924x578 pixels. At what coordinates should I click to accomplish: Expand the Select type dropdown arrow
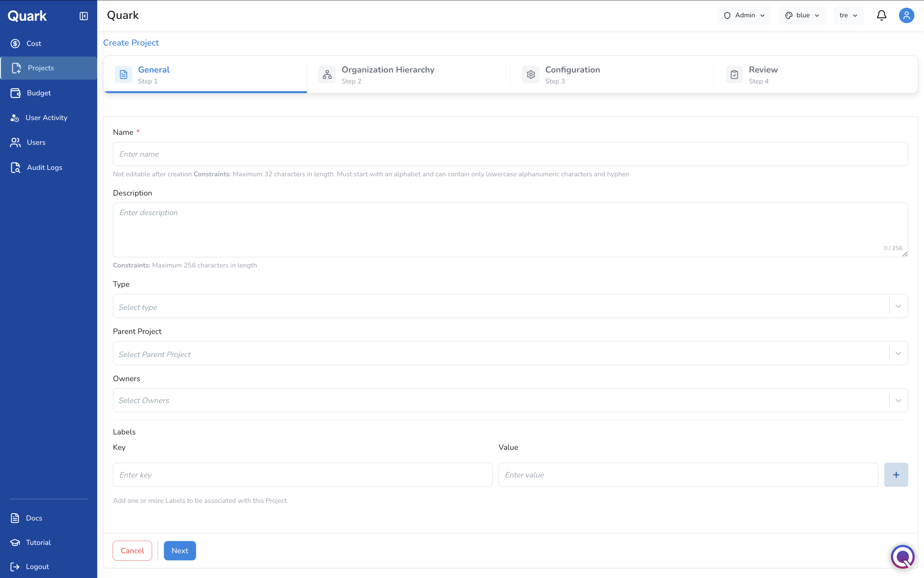898,306
